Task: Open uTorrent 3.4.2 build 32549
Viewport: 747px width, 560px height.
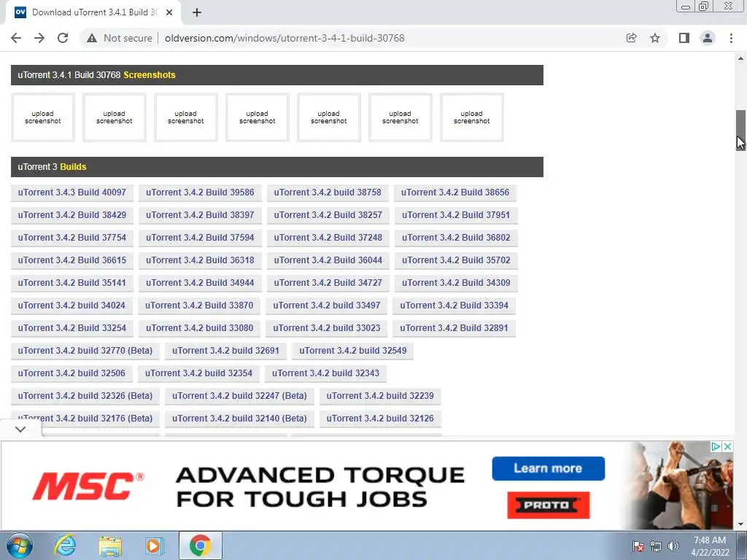Action: tap(353, 351)
